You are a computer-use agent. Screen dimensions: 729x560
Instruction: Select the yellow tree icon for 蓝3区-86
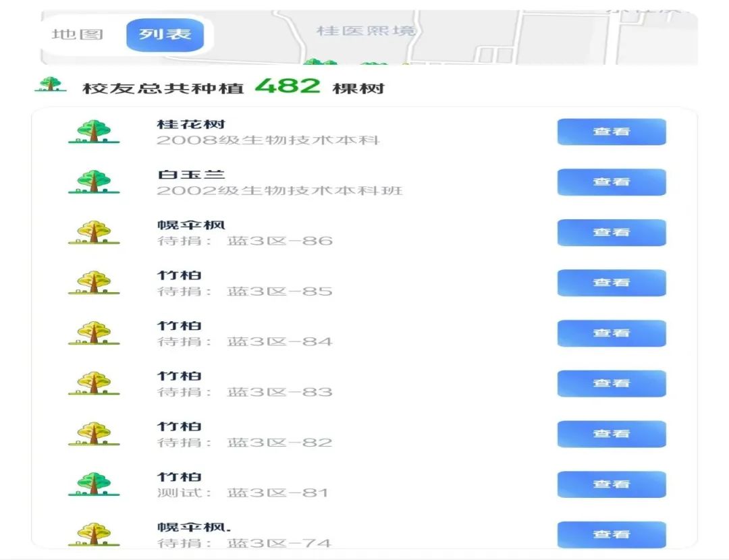(94, 232)
